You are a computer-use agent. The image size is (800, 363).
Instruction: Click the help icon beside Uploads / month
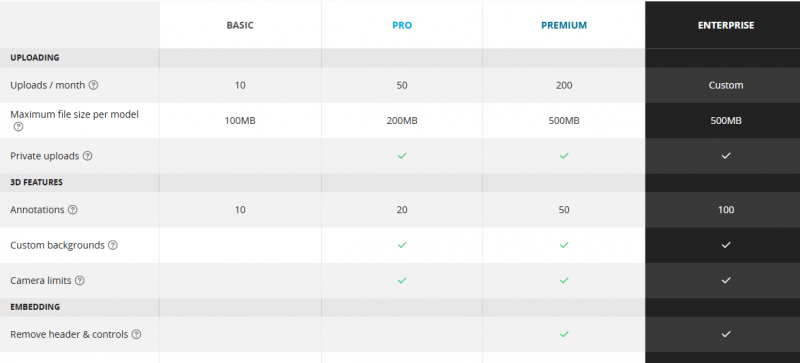(x=93, y=85)
